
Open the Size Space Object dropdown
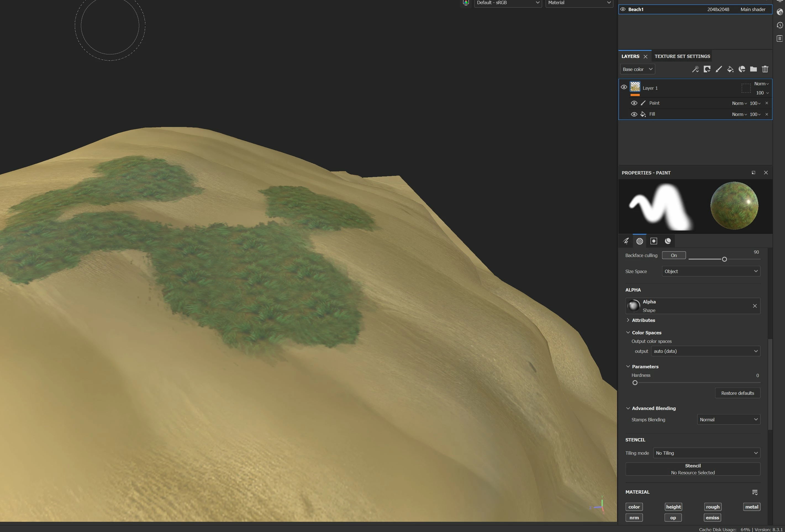[711, 271]
